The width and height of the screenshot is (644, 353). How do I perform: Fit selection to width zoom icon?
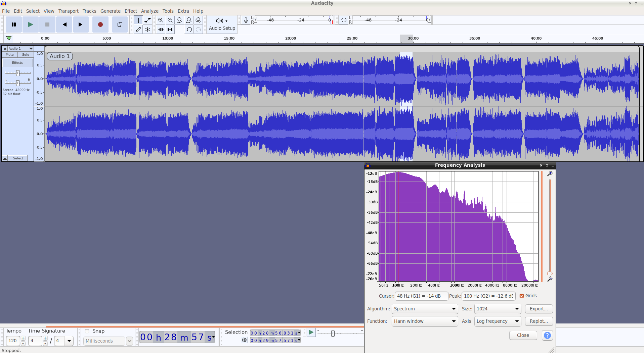coord(180,20)
